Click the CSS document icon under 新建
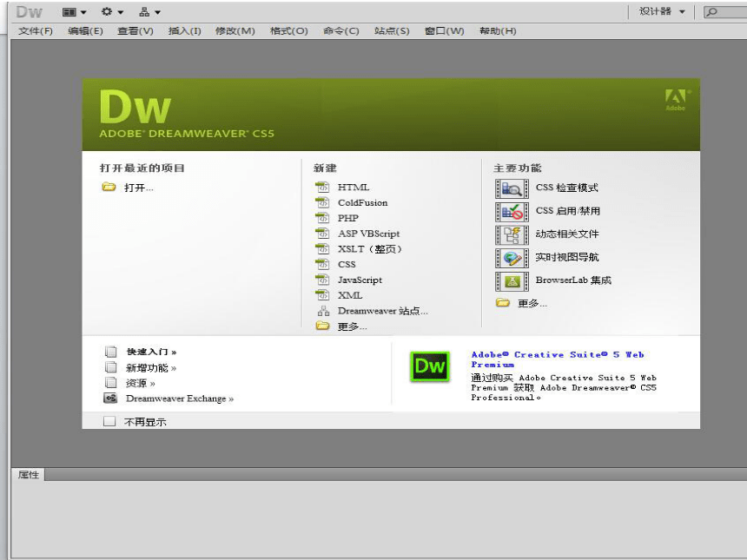 (x=322, y=264)
